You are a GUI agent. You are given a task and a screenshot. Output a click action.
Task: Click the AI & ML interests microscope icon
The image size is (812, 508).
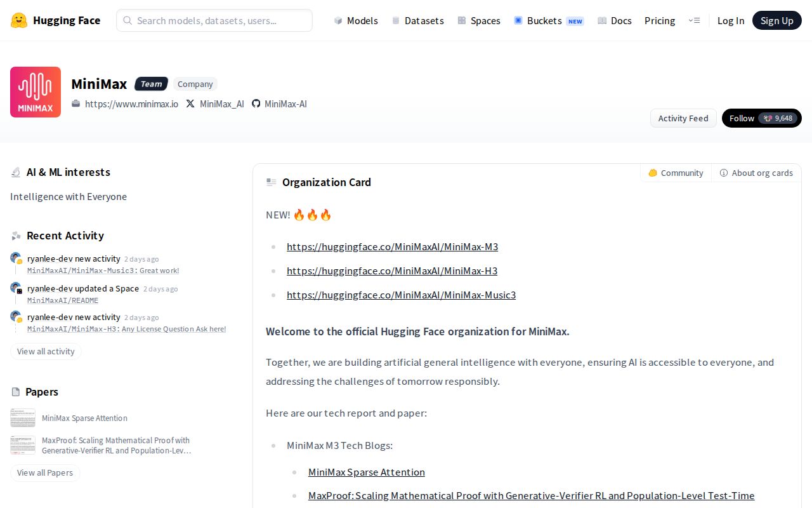click(x=16, y=172)
